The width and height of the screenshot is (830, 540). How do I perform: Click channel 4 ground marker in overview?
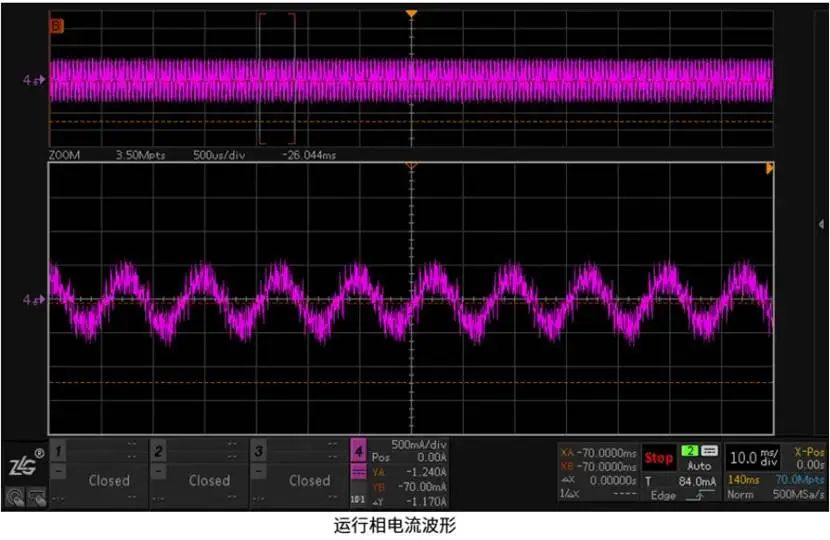point(34,80)
